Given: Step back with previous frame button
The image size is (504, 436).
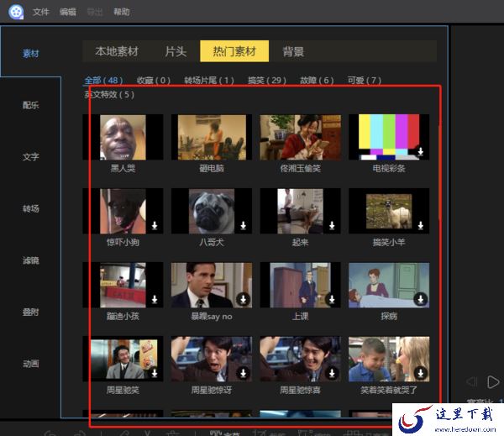Looking at the screenshot, I should (x=472, y=382).
